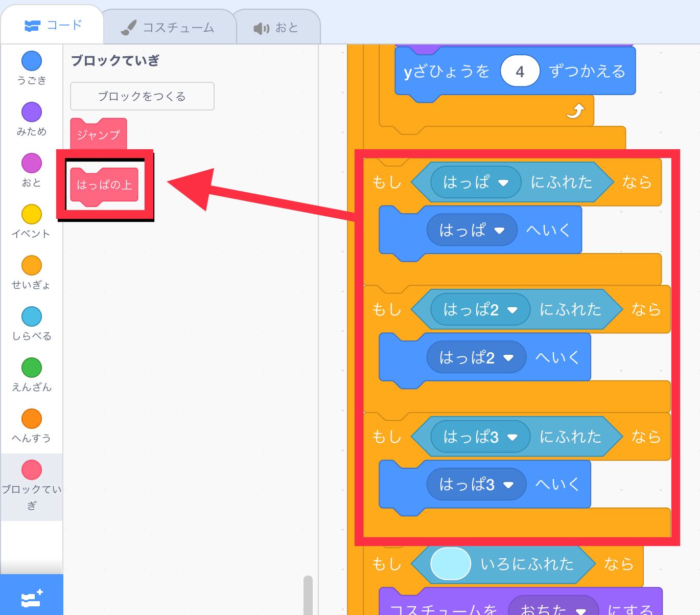Viewport: 700px width, 615px height.
Task: Click the add extension icon at bottom left
Action: point(32,597)
